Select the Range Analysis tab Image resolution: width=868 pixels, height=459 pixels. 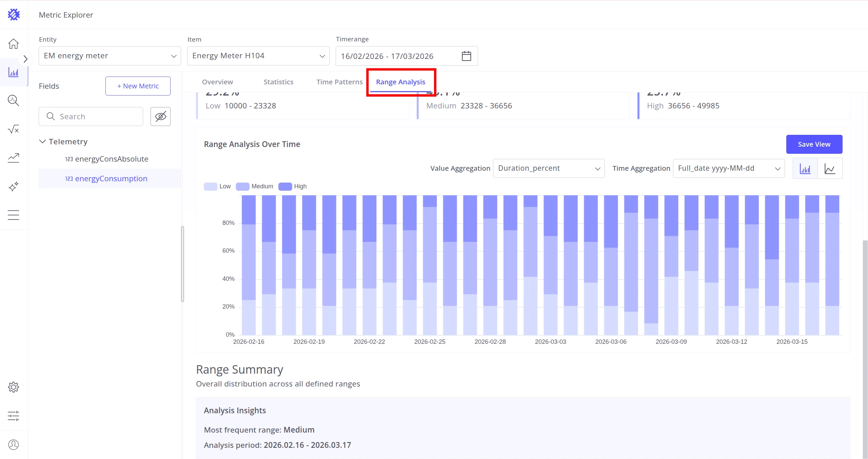400,82
